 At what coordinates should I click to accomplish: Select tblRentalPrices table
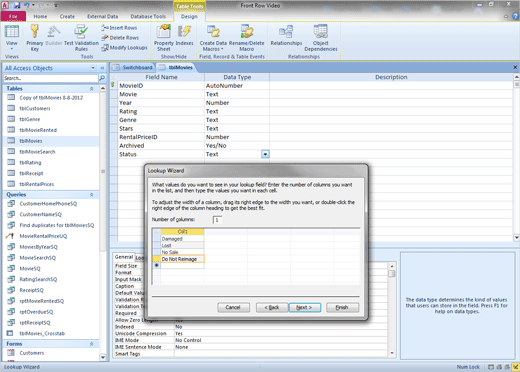(x=37, y=184)
